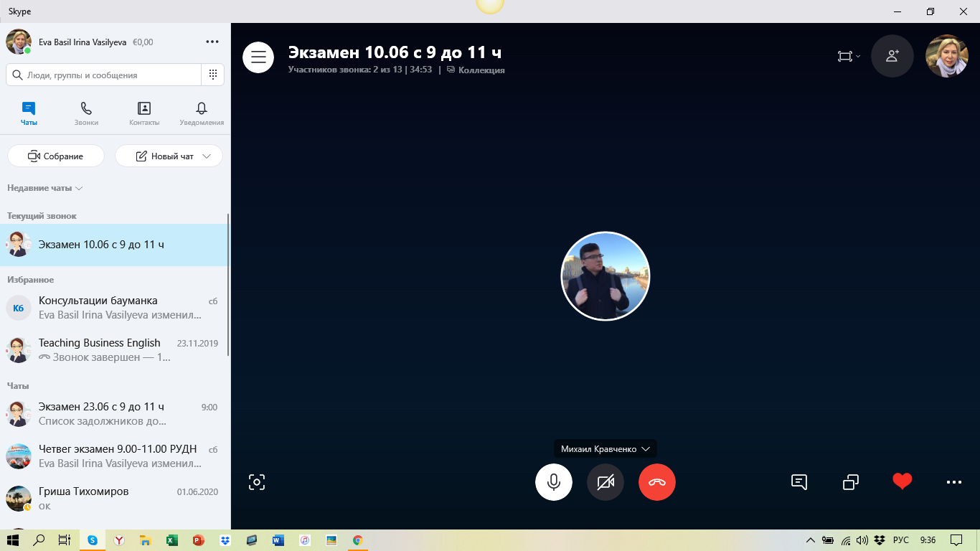The image size is (980, 551).
Task: Take a snapshot with the capture icon
Action: (257, 482)
